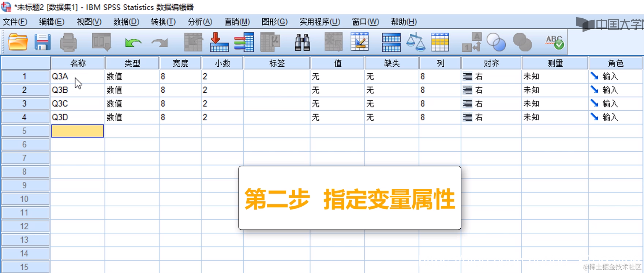Click the 角色 column header
The height and width of the screenshot is (273, 644).
point(615,63)
